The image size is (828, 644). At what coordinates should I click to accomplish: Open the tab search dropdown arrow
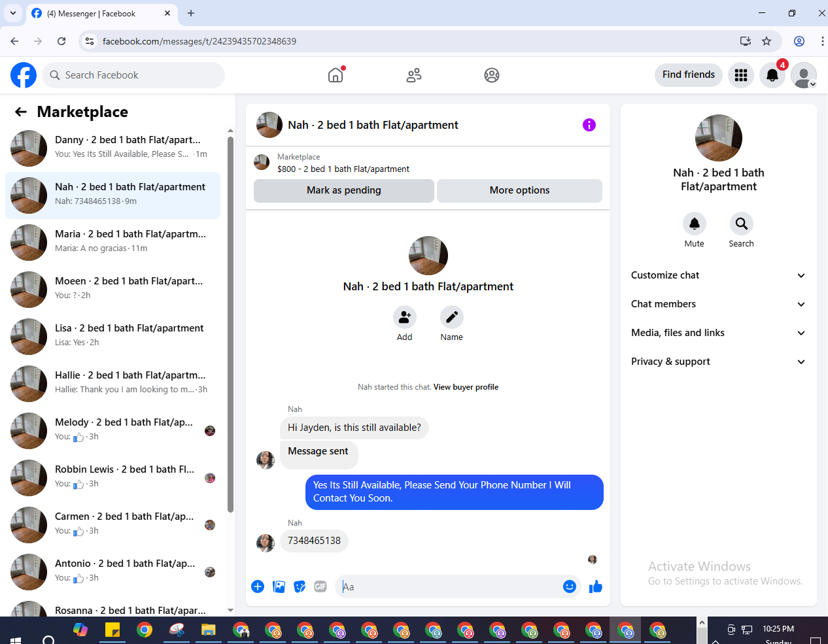click(13, 13)
